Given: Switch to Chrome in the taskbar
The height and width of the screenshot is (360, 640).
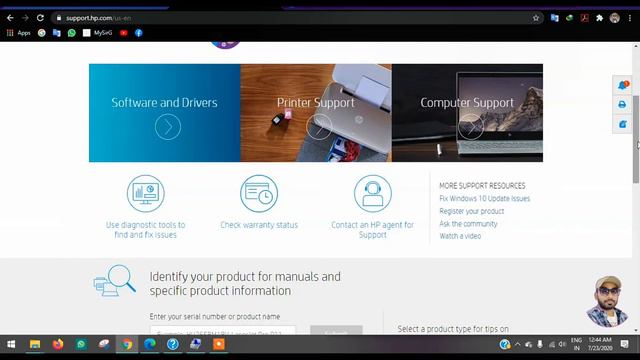Looking at the screenshot, I should coord(127,344).
